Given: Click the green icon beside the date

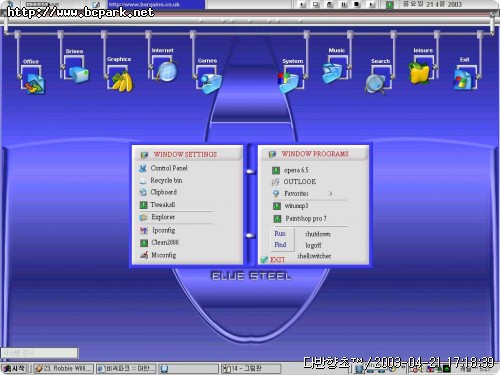Looking at the screenshot, I should point(389,5).
